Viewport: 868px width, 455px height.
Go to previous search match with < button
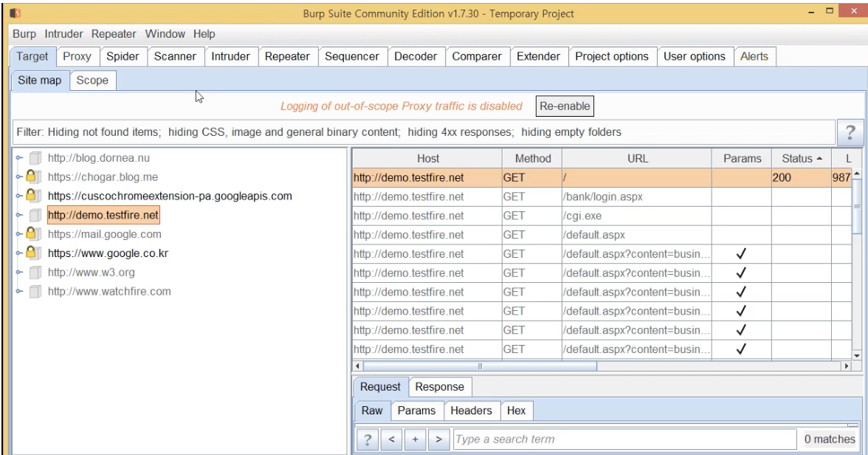(x=391, y=439)
